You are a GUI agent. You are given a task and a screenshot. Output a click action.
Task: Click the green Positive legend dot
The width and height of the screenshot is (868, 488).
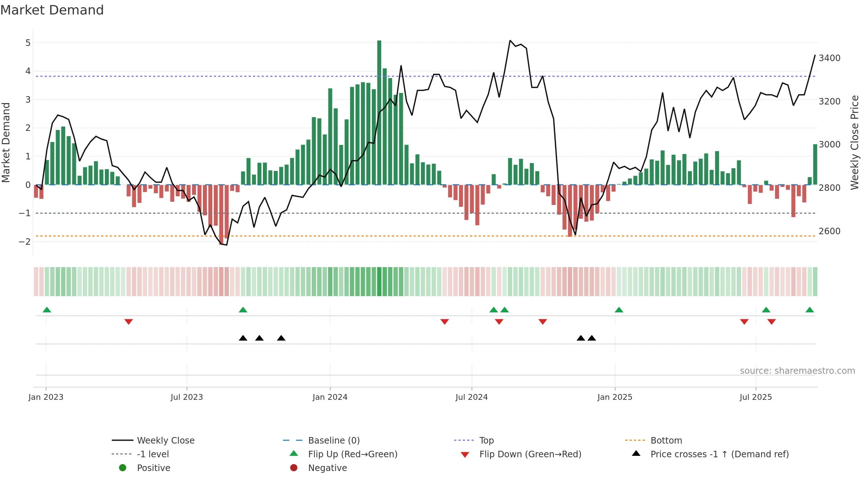123,468
